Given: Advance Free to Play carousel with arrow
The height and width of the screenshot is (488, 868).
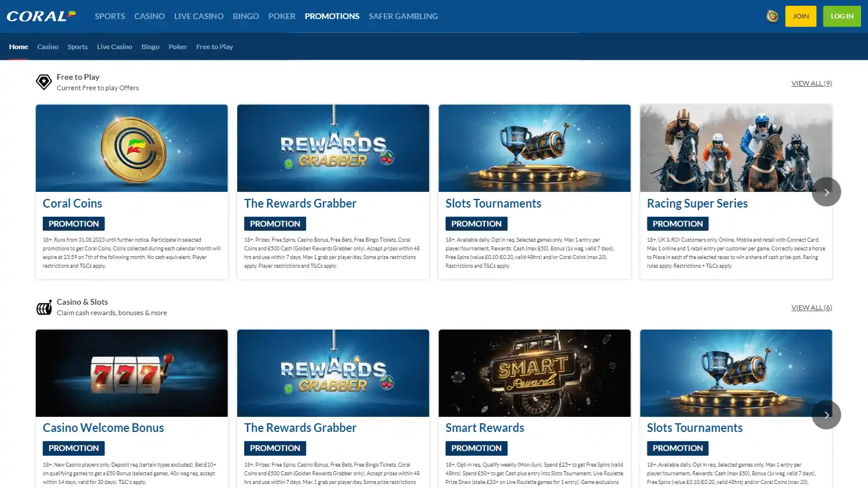Looking at the screenshot, I should [826, 192].
